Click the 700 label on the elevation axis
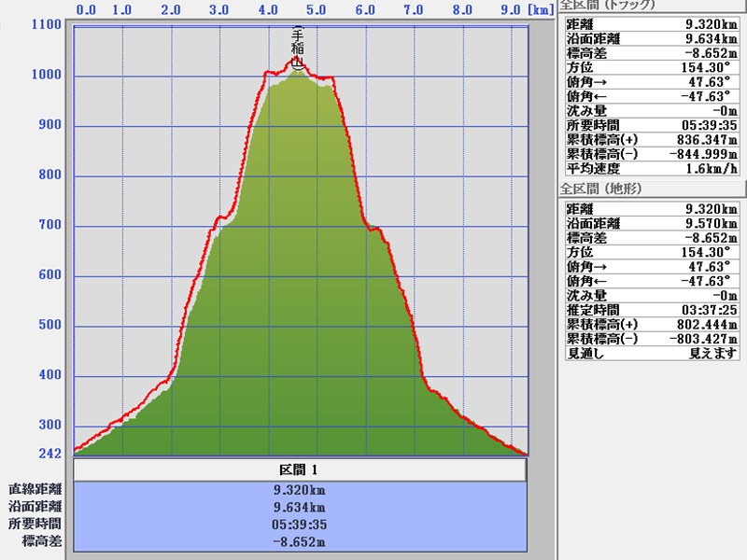747x560 pixels. (x=49, y=225)
